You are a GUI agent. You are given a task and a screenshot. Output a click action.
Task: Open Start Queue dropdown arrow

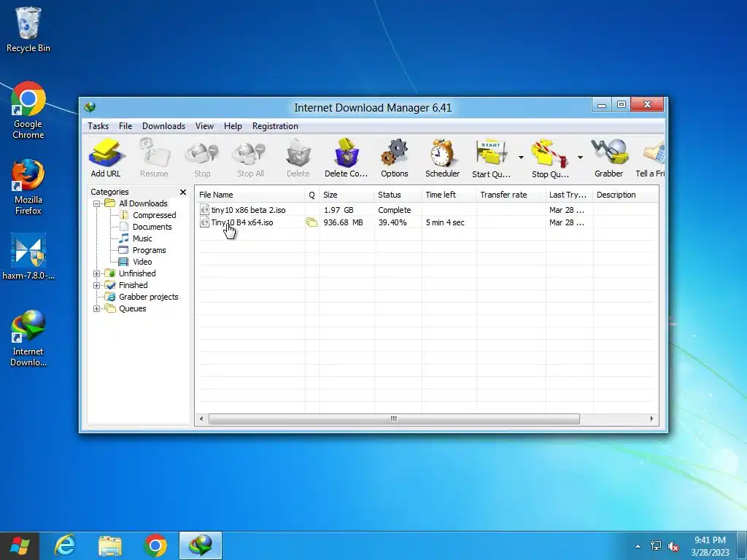[x=521, y=157]
